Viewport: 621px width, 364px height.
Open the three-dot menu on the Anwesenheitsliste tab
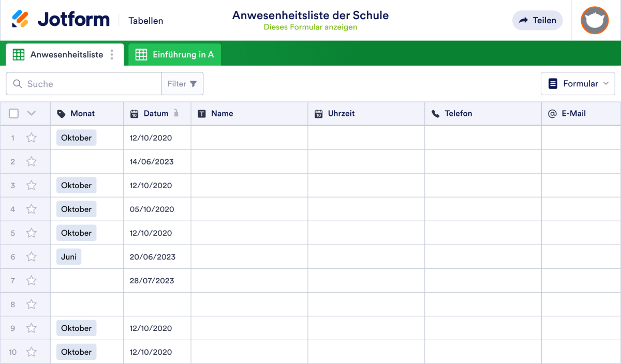coord(112,54)
